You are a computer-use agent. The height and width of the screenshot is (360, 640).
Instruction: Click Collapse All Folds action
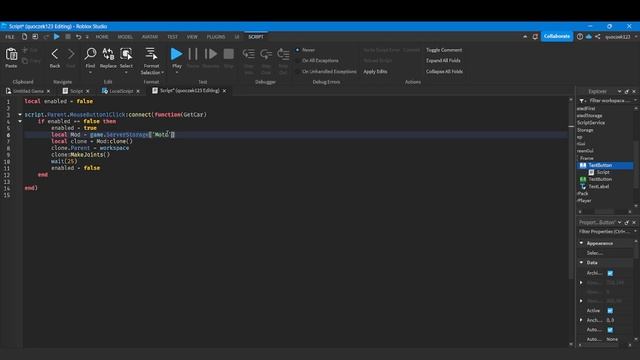point(444,71)
